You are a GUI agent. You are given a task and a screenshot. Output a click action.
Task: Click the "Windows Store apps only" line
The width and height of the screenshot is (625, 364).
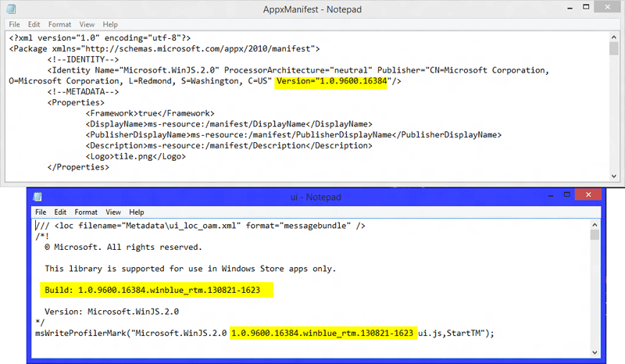point(191,269)
